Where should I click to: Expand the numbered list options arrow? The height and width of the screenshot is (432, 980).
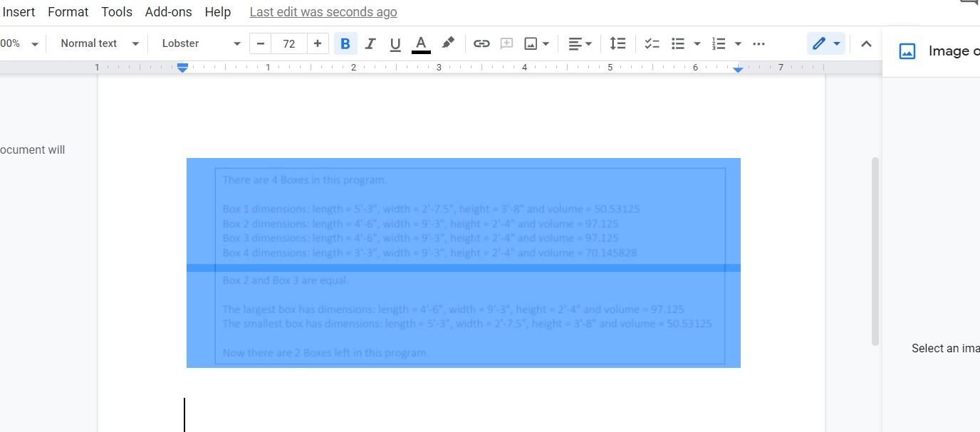pos(738,43)
